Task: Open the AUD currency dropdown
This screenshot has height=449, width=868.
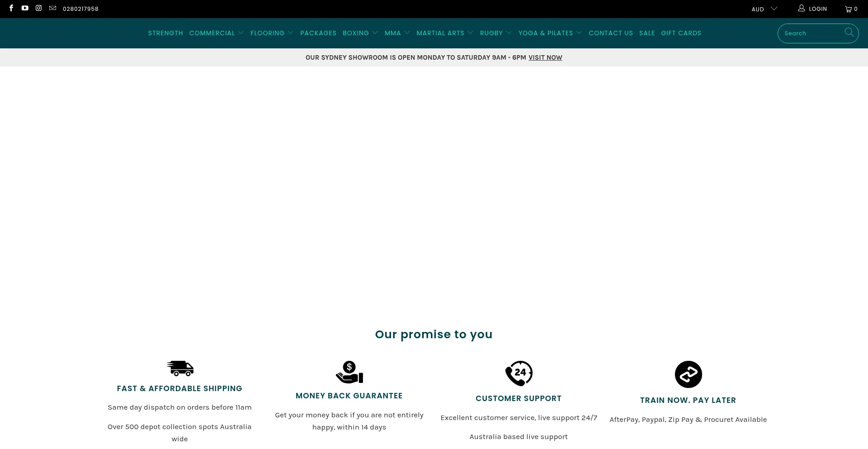Action: click(x=764, y=9)
